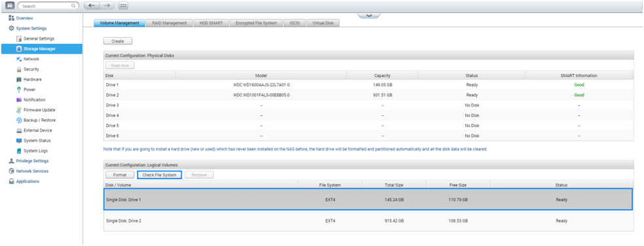Screen dimensions: 644x246
Task: Click the Create button
Action: (x=118, y=41)
